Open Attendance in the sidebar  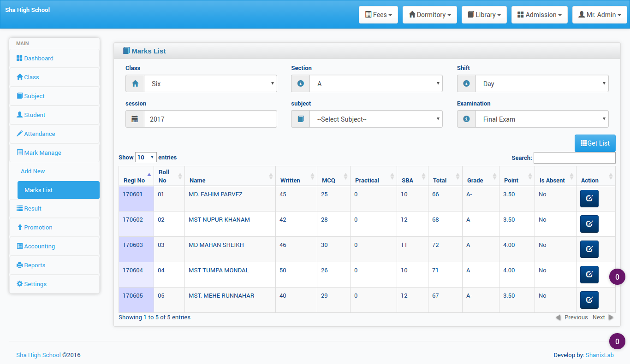pos(54,134)
